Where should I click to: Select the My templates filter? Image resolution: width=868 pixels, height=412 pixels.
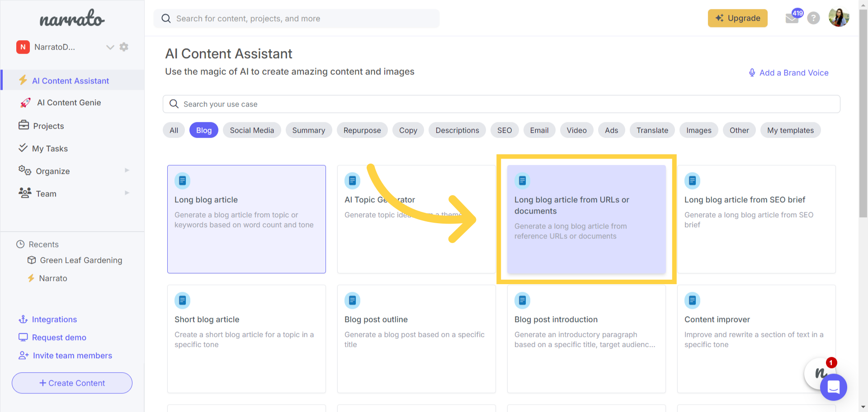(x=791, y=130)
